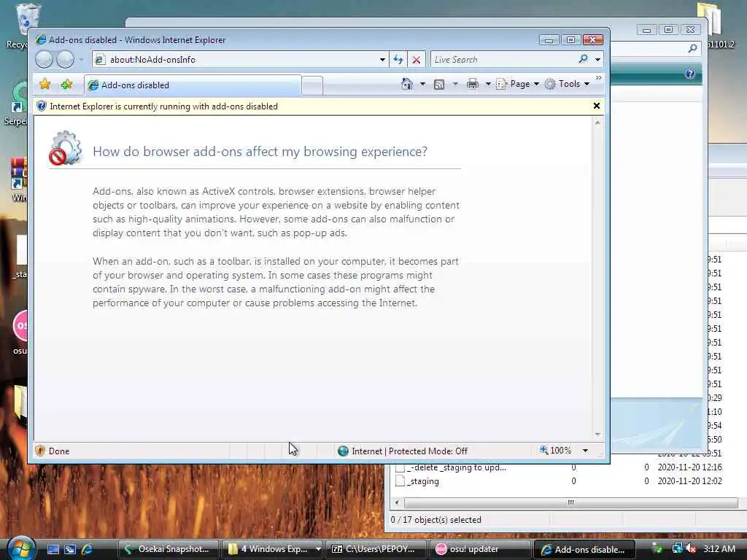The width and height of the screenshot is (747, 560).
Task: Click the Home page icon
Action: [x=407, y=84]
